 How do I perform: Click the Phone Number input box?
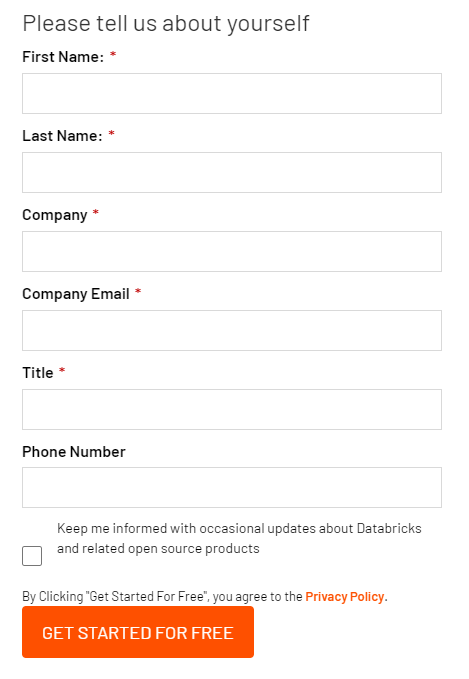[x=232, y=488]
